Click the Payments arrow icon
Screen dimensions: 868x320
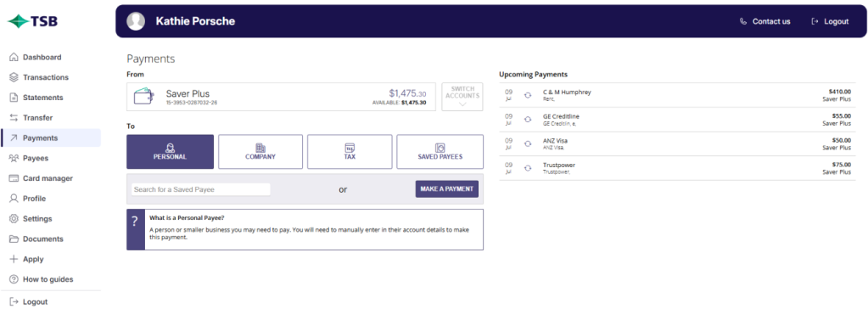(x=14, y=138)
